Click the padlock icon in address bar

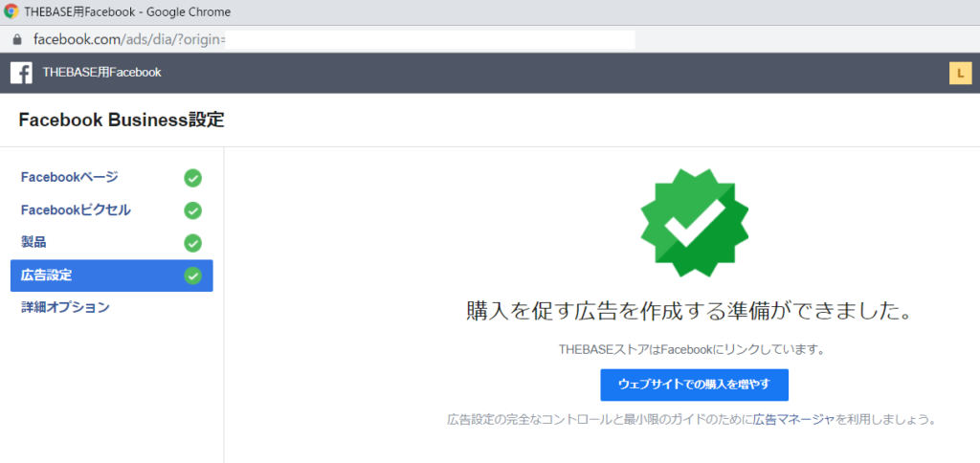coord(17,39)
